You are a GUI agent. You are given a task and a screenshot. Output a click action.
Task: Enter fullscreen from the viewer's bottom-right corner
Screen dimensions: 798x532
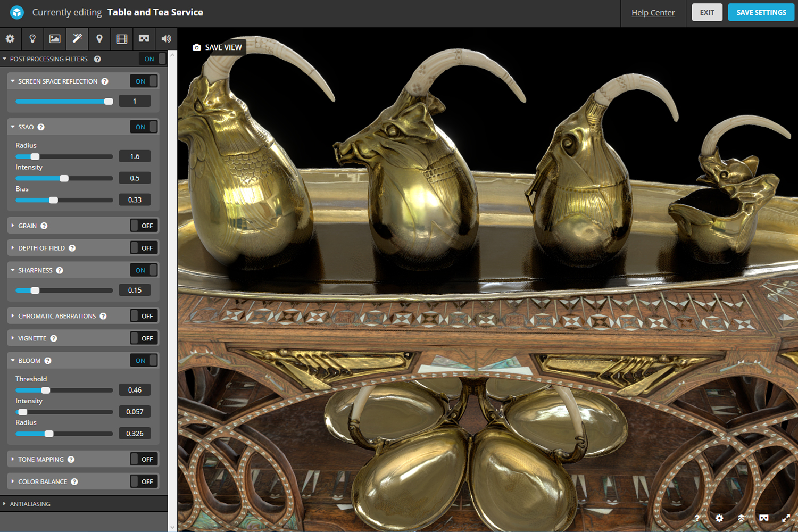coord(786,518)
